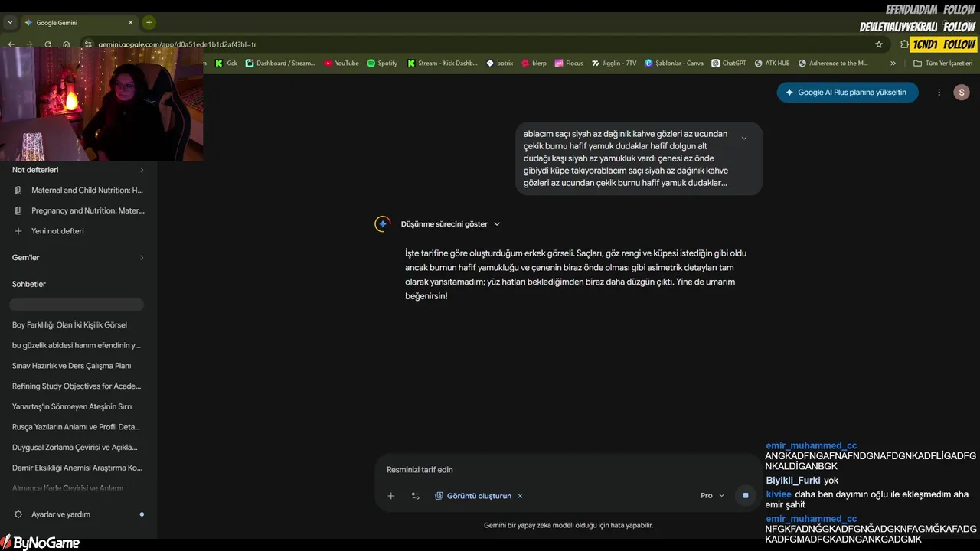Screen dimensions: 980x551
Task: Close the Google Gemini tab
Action: click(x=131, y=22)
